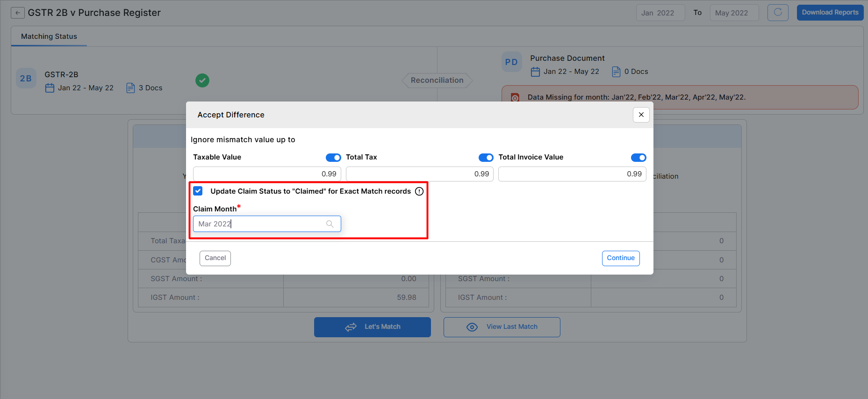Click the green checkmark status icon
This screenshot has width=868, height=399.
[202, 80]
